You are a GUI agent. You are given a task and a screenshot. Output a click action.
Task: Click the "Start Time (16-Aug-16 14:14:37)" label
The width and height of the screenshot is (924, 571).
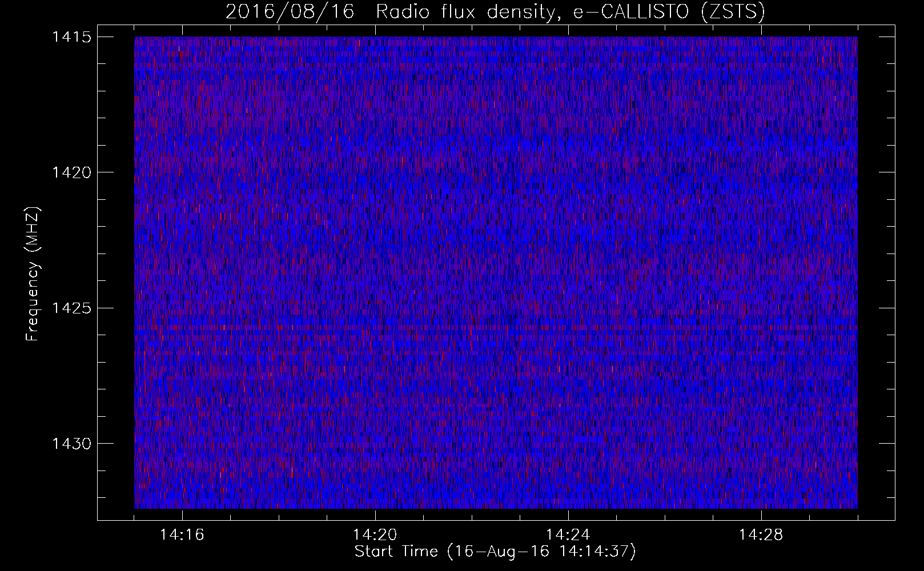point(495,552)
